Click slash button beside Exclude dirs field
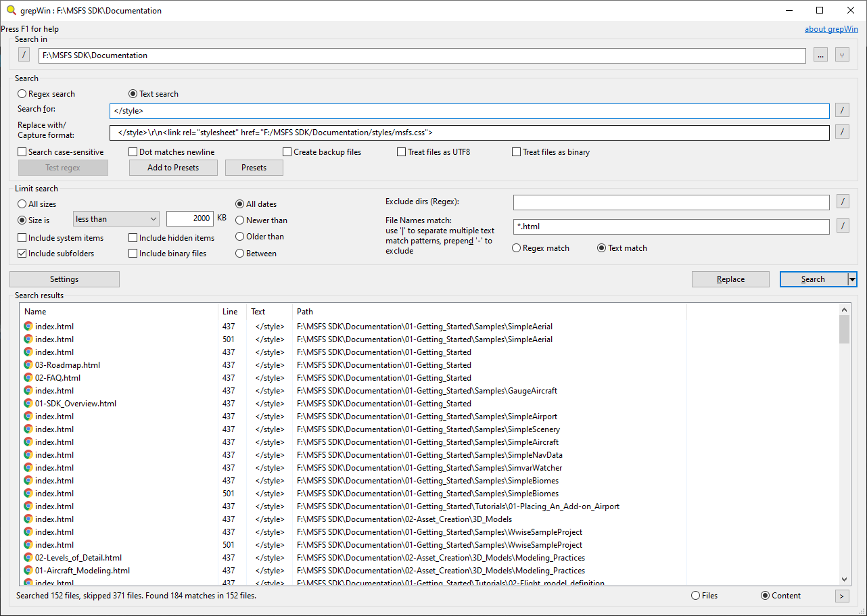The height and width of the screenshot is (616, 867). pos(842,202)
